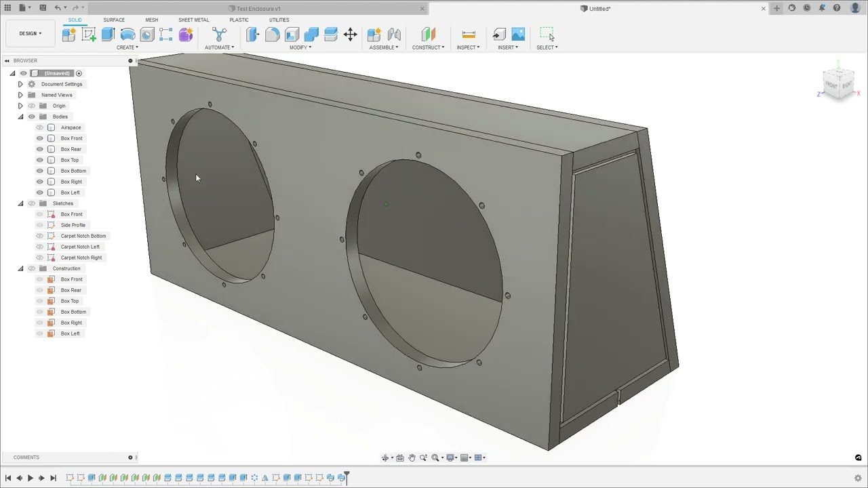Expand the Origin node
This screenshot has width=868, height=488.
click(x=20, y=106)
